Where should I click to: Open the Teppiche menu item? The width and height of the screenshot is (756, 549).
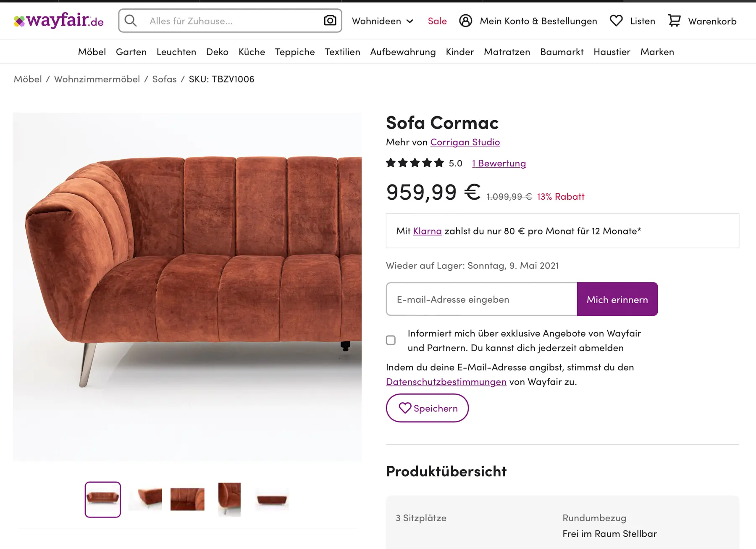tap(295, 51)
